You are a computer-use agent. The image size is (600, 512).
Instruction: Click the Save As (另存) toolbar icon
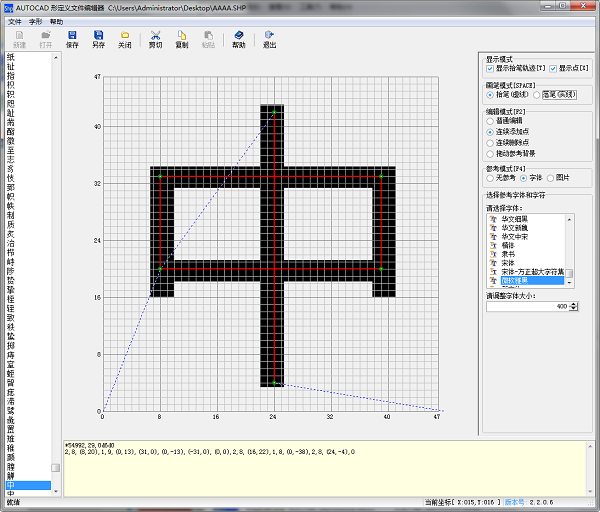(x=98, y=36)
